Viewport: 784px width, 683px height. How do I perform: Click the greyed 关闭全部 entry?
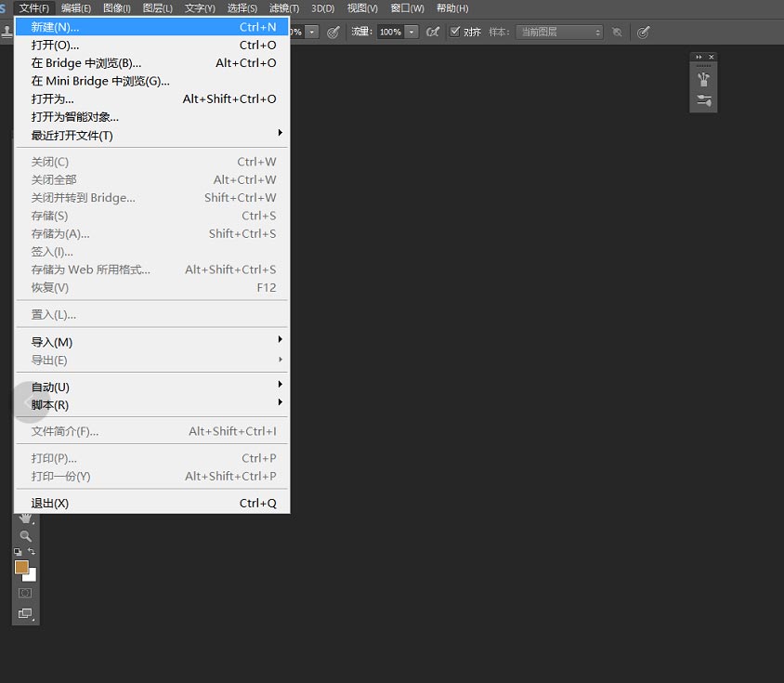coord(152,179)
